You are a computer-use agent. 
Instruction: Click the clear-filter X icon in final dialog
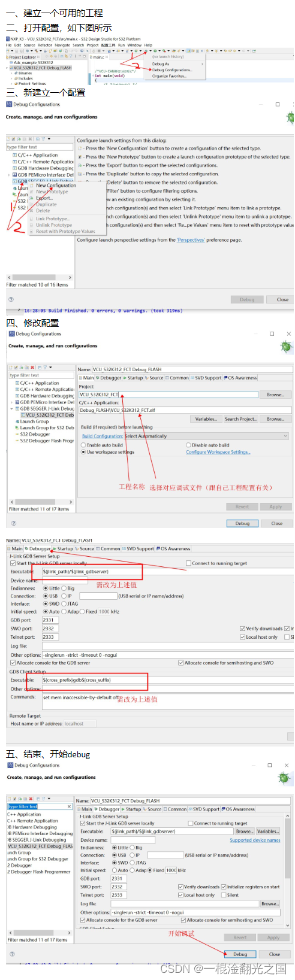point(70,807)
